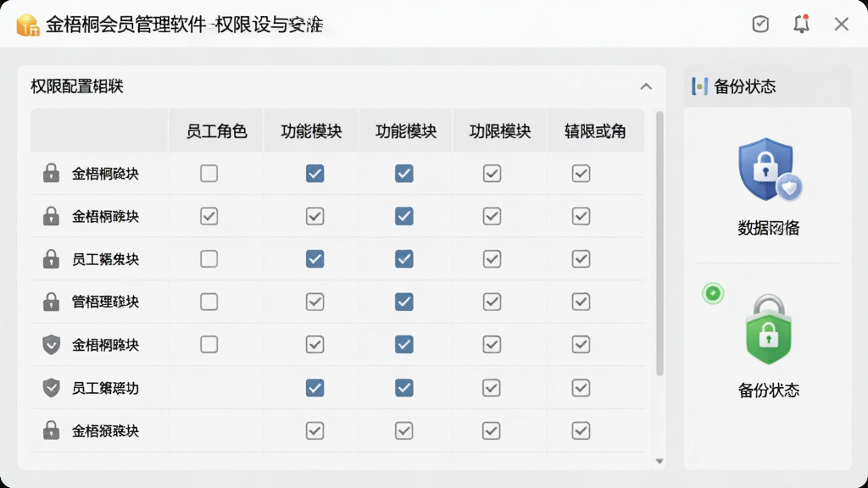868x488 pixels.
Task: Toggle the last-column checkbox in the bottom row
Action: pos(581,430)
